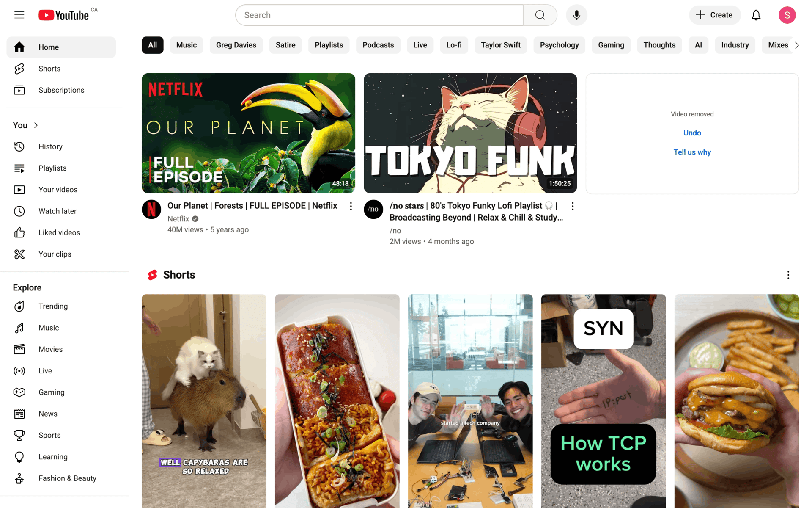This screenshot has width=812, height=508.
Task: Click the Create button
Action: coord(715,15)
